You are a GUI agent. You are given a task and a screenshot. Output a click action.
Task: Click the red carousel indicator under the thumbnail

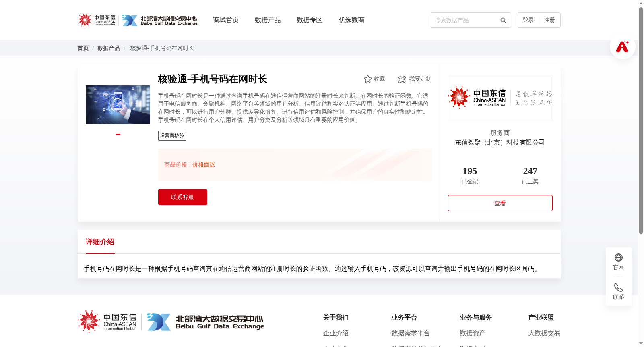(x=118, y=135)
